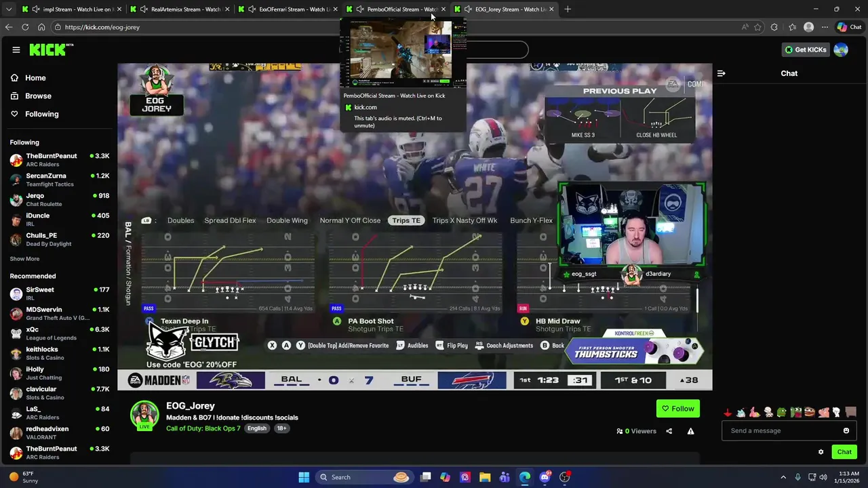This screenshot has height=488, width=868.
Task: Insert the green Pepe frog emote
Action: (x=782, y=412)
